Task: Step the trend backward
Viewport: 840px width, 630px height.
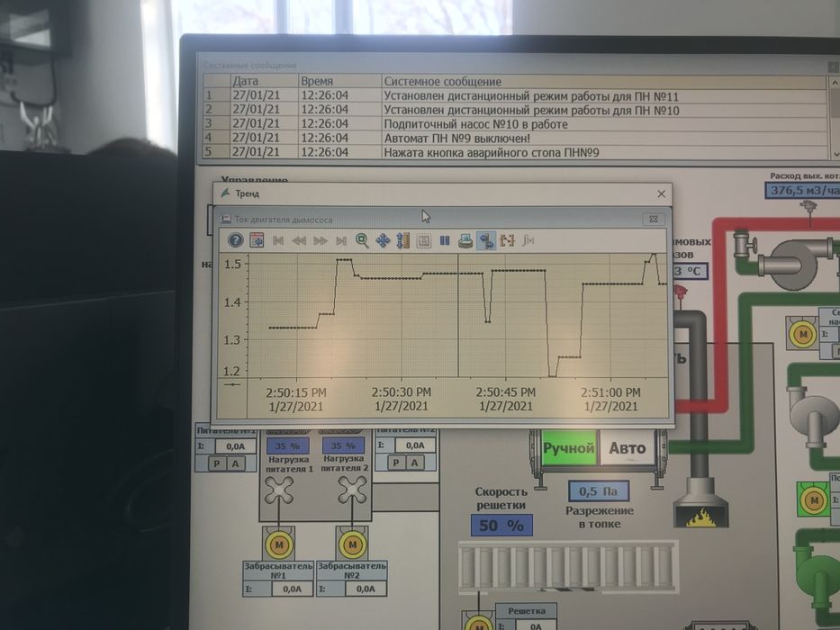Action: 299,240
